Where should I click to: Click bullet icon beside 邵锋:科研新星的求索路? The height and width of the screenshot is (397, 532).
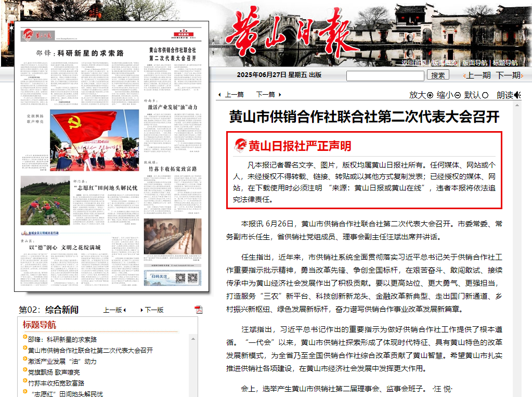coord(25,337)
